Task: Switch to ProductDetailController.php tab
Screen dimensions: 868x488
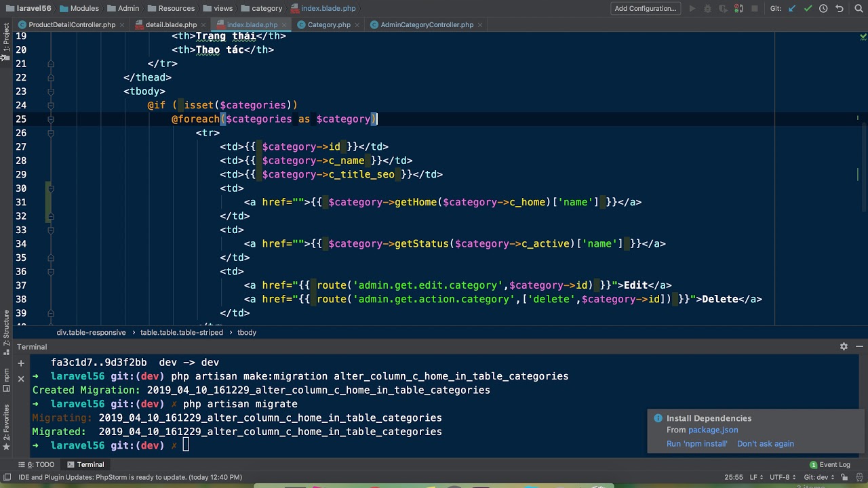Action: click(x=71, y=25)
